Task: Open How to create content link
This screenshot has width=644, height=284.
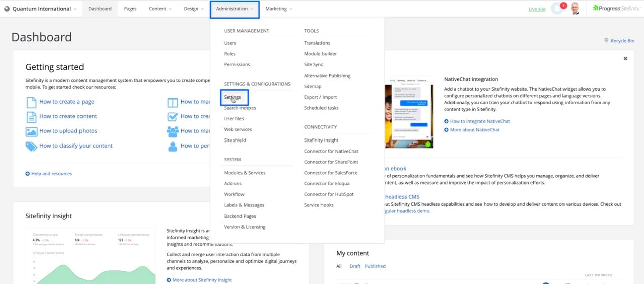Action: pos(68,116)
